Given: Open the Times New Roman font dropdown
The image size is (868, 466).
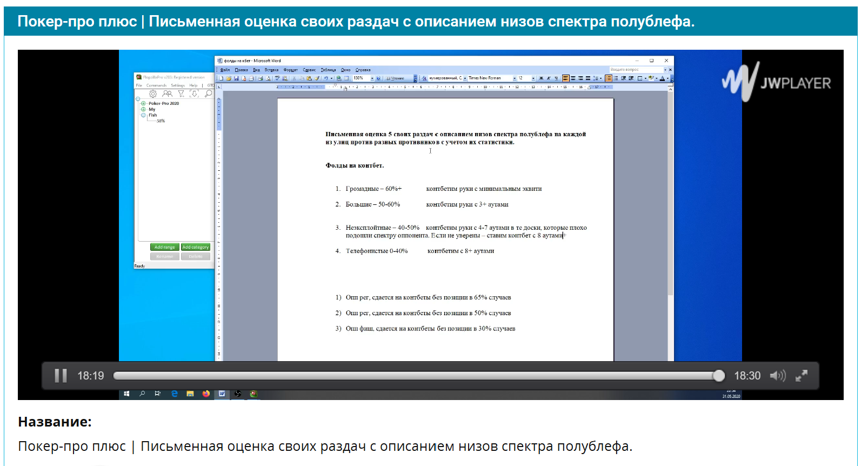Looking at the screenshot, I should tap(515, 78).
